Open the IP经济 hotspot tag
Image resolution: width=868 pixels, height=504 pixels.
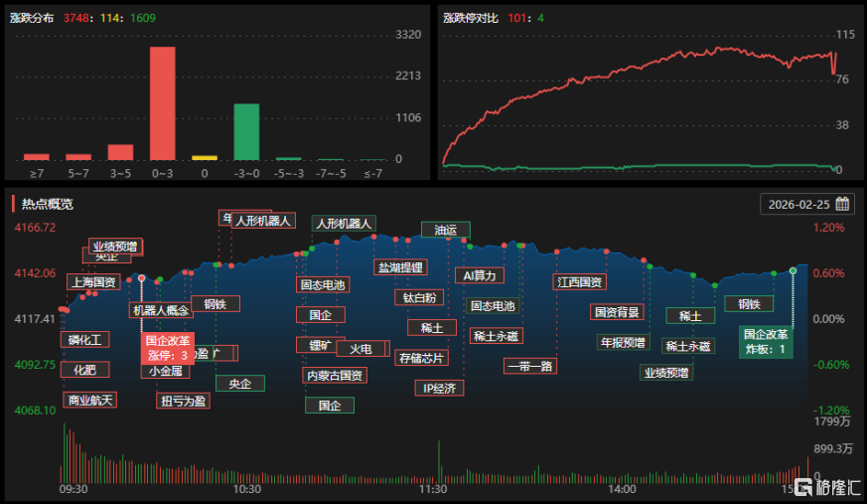439,388
